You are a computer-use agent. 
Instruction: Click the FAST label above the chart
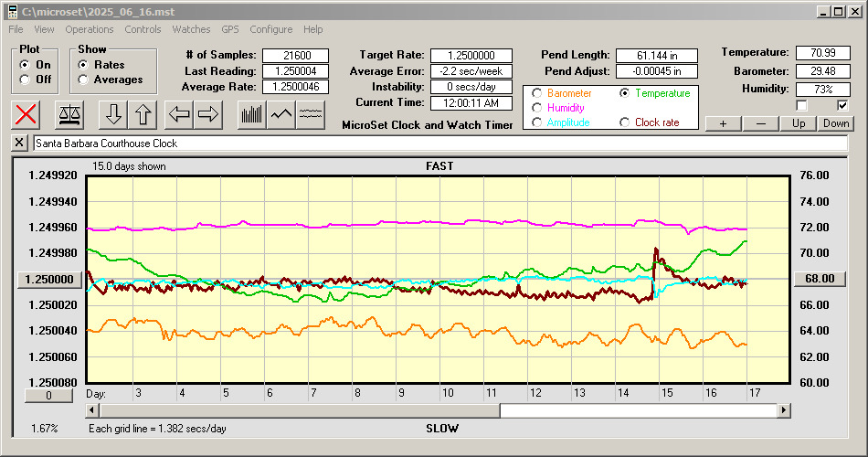pyautogui.click(x=439, y=166)
